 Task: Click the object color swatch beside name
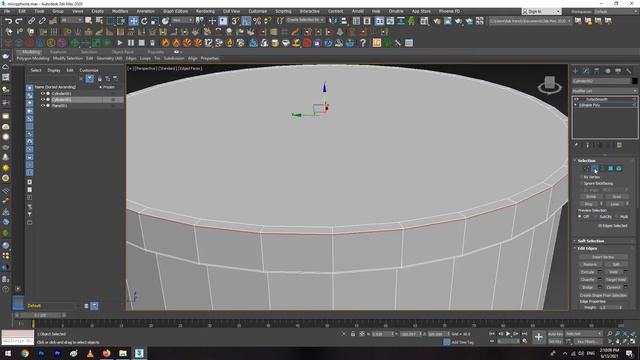click(634, 81)
